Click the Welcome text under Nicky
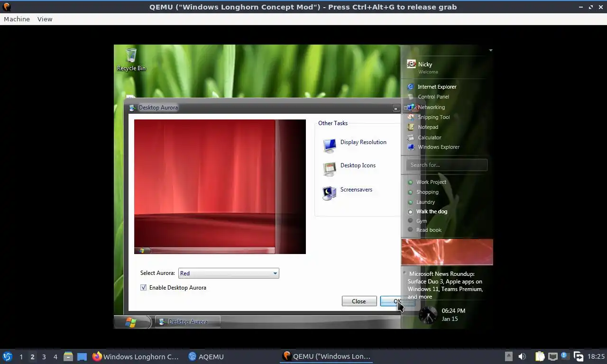 (428, 72)
